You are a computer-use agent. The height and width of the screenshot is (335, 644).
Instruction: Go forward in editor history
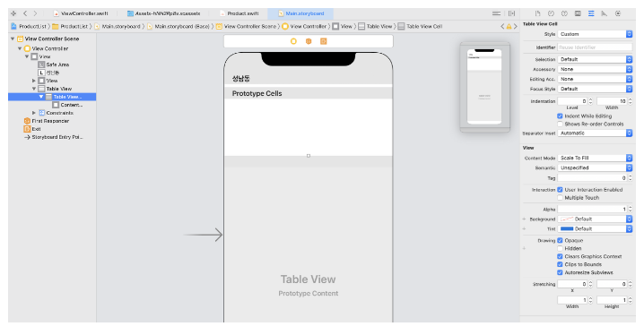(35, 13)
